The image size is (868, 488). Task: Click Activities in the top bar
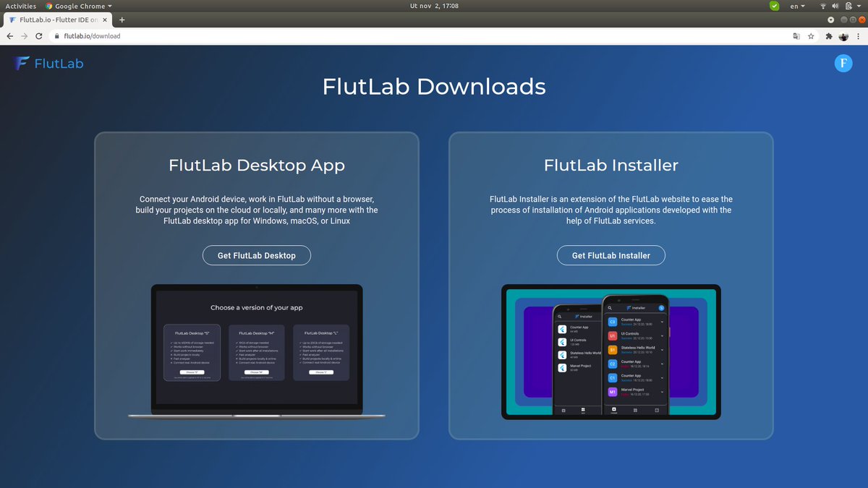pyautogui.click(x=20, y=6)
